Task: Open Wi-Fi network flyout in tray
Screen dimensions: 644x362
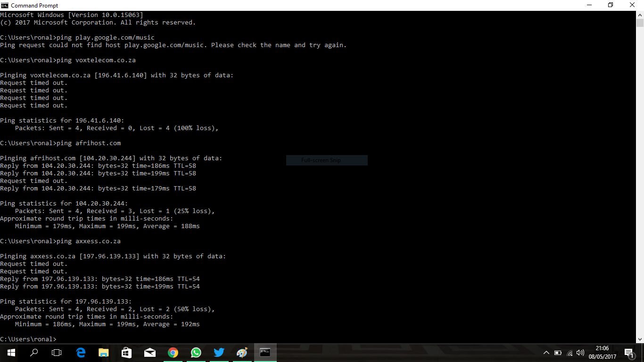Action: (569, 353)
